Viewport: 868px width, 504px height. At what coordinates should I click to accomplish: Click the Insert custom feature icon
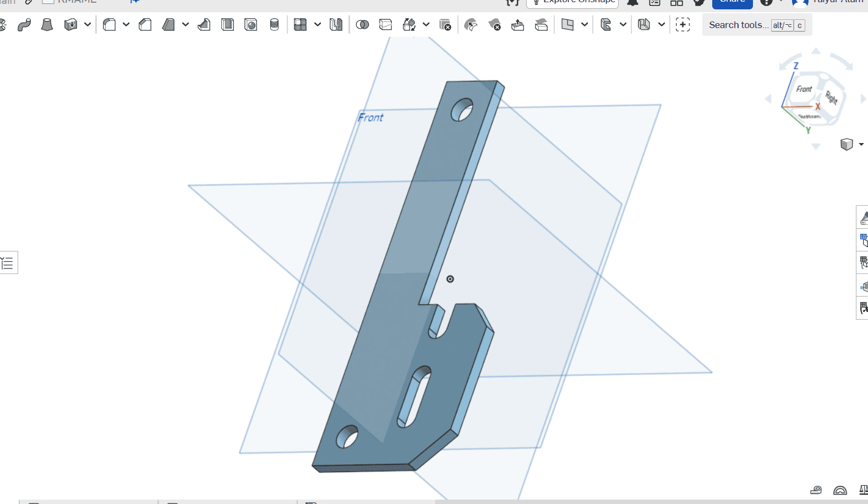coord(683,25)
